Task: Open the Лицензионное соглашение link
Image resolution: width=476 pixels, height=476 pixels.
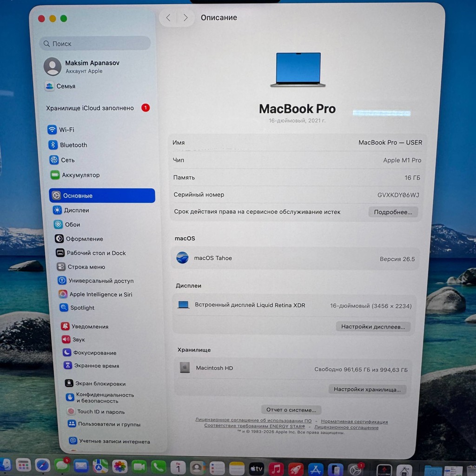Action: [346, 427]
